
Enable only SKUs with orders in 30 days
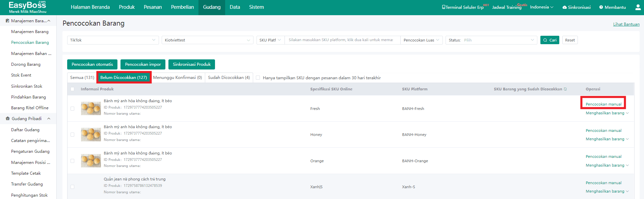(x=258, y=78)
